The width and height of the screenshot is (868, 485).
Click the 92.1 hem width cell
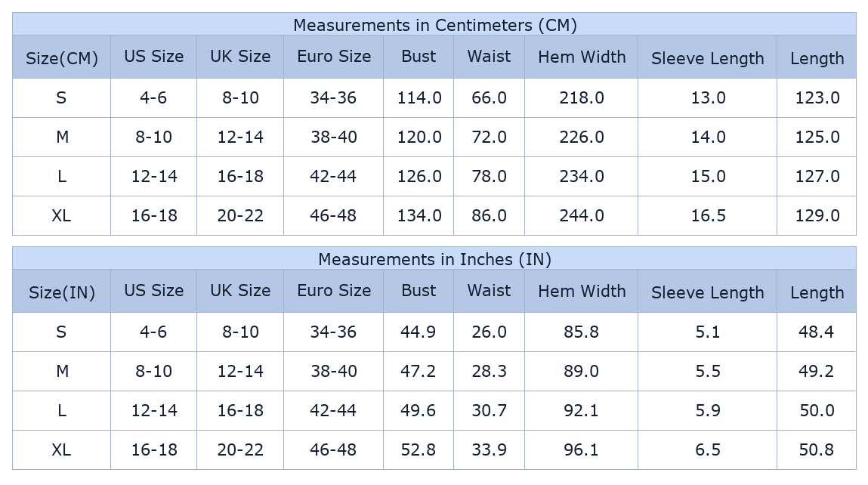[581, 410]
